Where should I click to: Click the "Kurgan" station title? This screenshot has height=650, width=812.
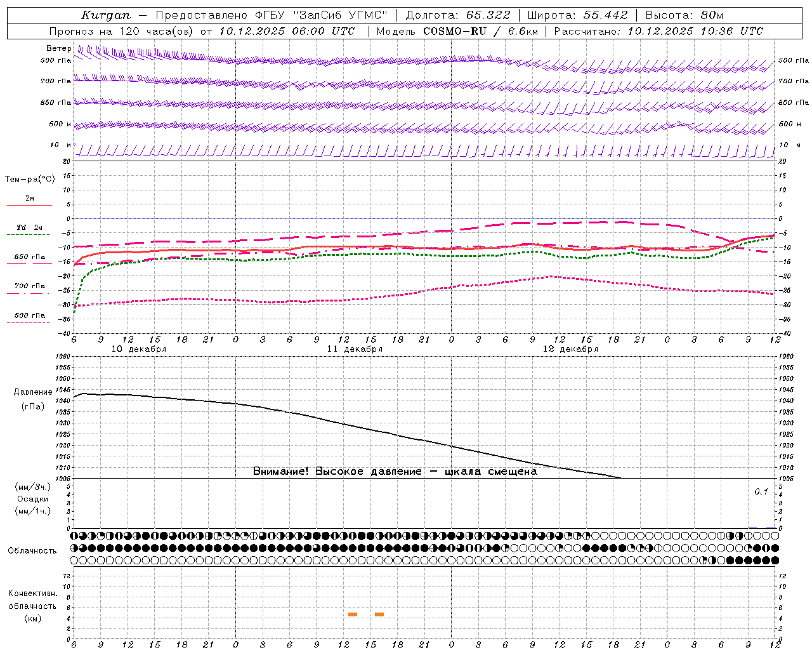point(105,16)
